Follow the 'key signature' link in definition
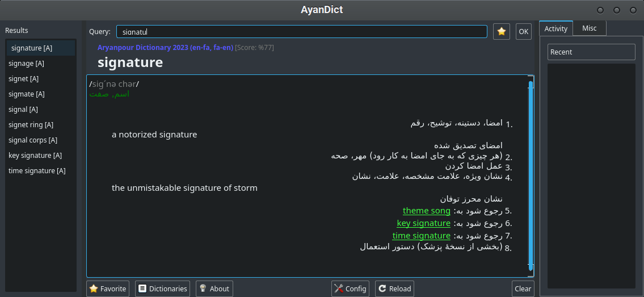 pyautogui.click(x=423, y=224)
